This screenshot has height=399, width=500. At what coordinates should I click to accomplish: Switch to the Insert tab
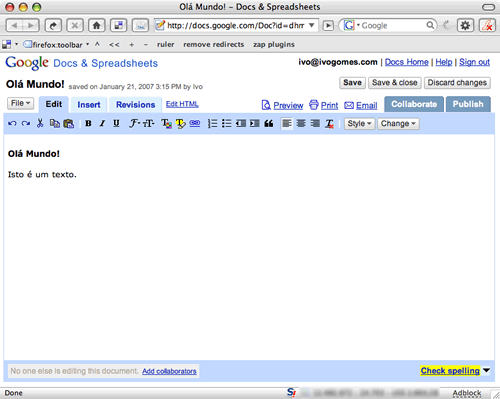pyautogui.click(x=89, y=105)
